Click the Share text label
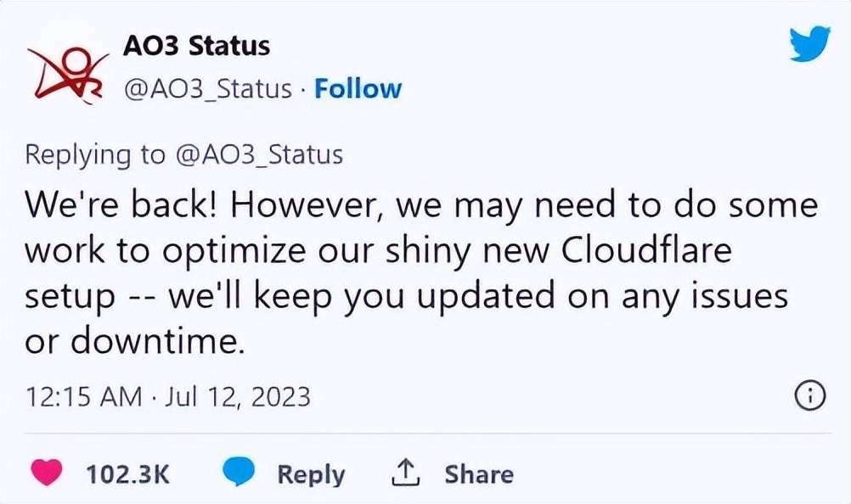 coord(478,474)
